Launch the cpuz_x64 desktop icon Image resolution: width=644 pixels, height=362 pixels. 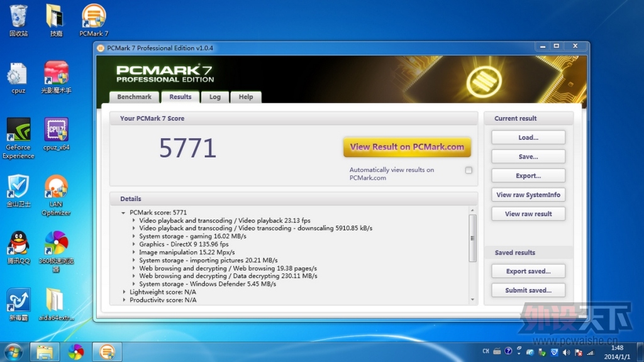[x=56, y=134]
